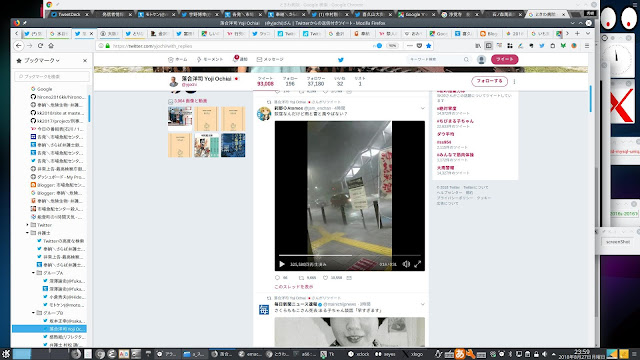Expand the Twitter bookmark folder

point(28,225)
